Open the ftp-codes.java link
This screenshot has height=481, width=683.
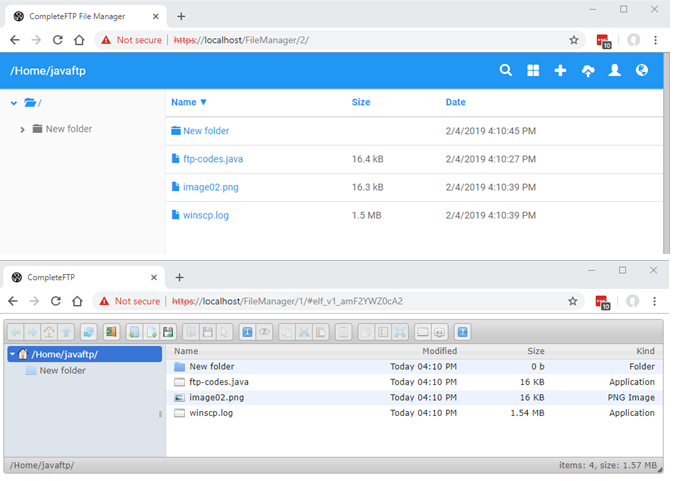click(213, 159)
